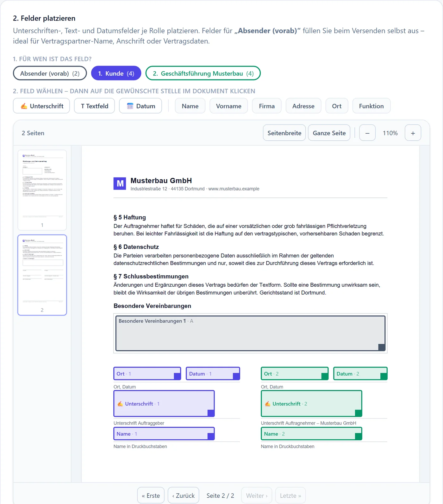Viewport: 443px width, 504px height.
Task: Select the Adresse field chip
Action: (x=303, y=106)
